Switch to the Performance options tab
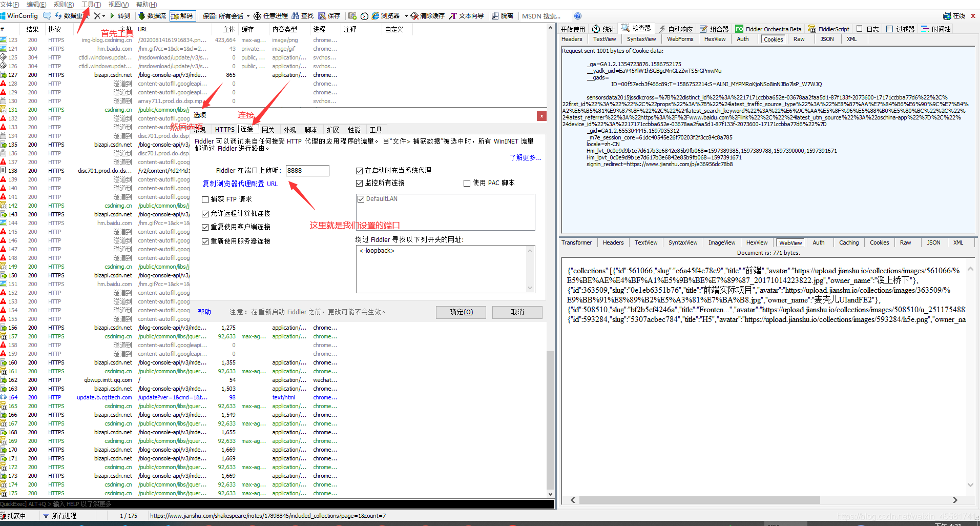980x526 pixels. [354, 130]
